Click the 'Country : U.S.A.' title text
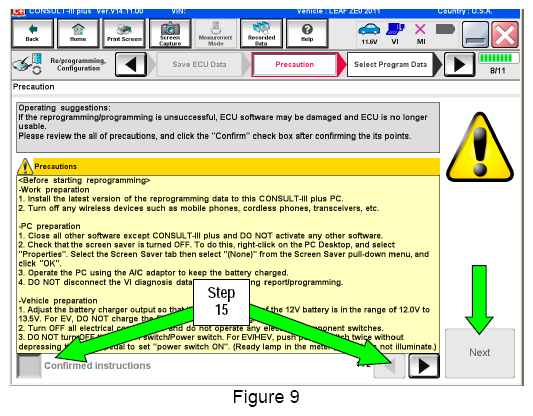 coord(465,12)
